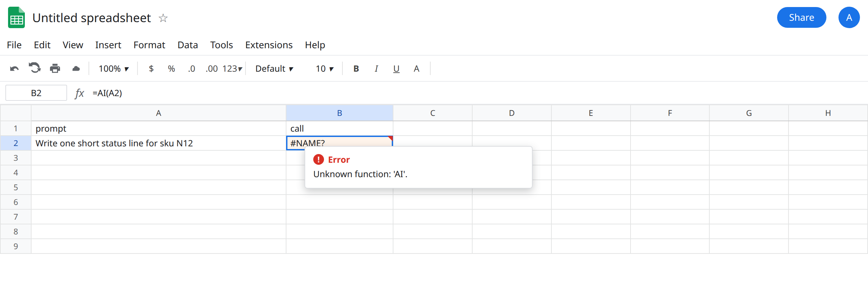This screenshot has width=868, height=288.
Task: Select the cell containing 'prompt'
Action: (158, 129)
